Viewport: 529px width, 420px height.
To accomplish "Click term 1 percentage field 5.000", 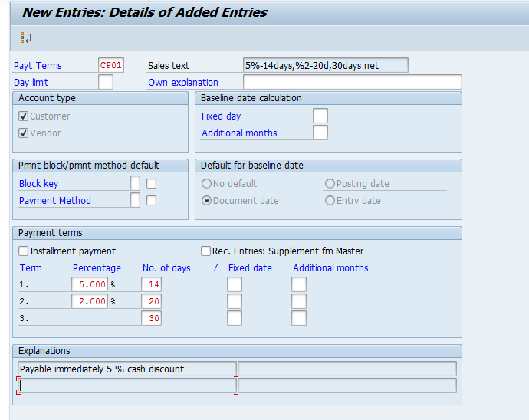I will coord(90,284).
